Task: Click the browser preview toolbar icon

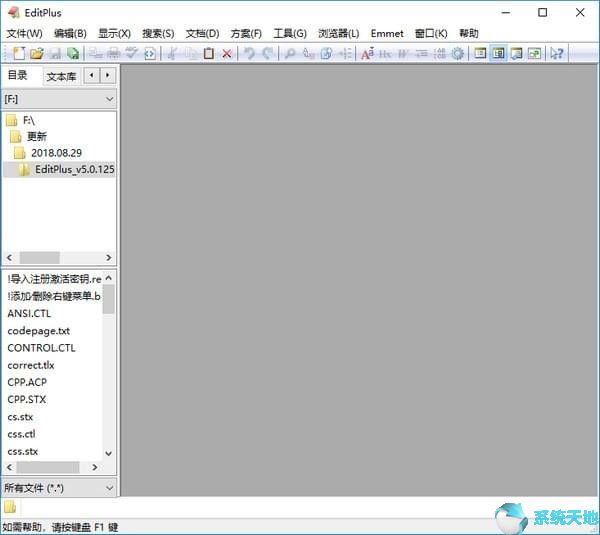Action: (150, 53)
